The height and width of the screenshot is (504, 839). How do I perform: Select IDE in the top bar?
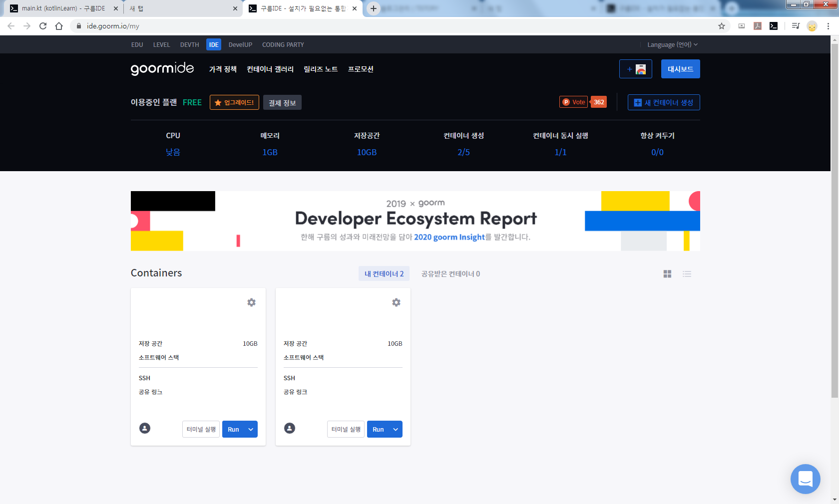214,44
